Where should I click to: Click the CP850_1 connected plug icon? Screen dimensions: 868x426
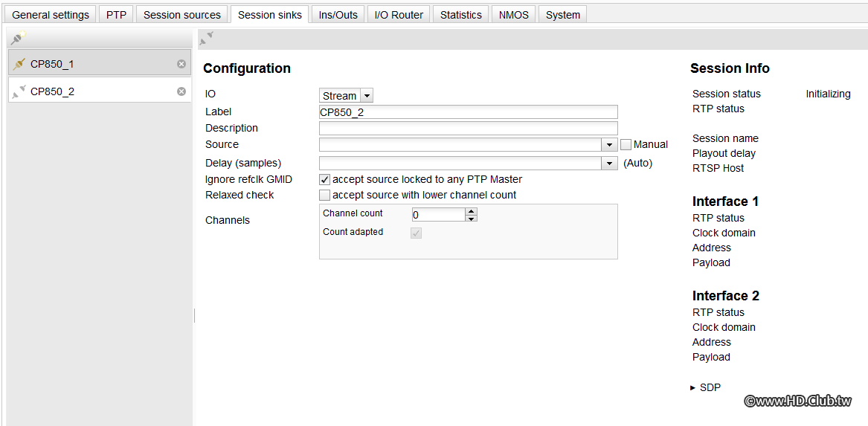pyautogui.click(x=19, y=64)
